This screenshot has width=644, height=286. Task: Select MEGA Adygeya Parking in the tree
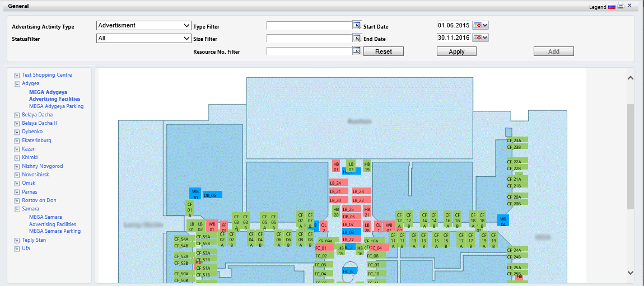(56, 106)
